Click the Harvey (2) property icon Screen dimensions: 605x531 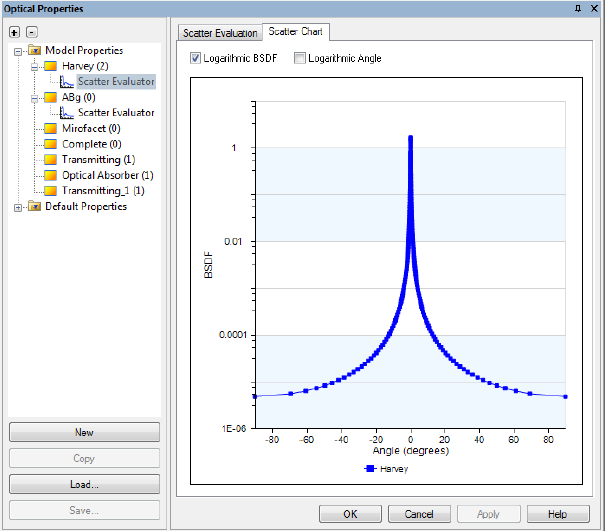(x=51, y=66)
